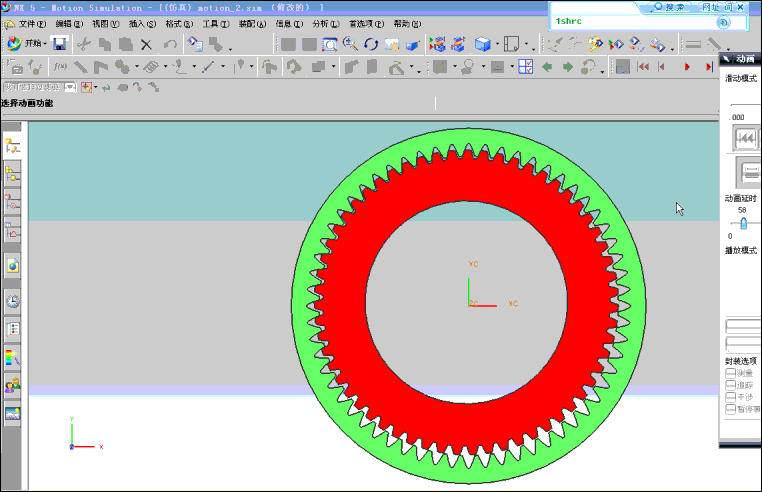Click the step to last frame button
Image resolution: width=762 pixels, height=492 pixels.
(710, 67)
